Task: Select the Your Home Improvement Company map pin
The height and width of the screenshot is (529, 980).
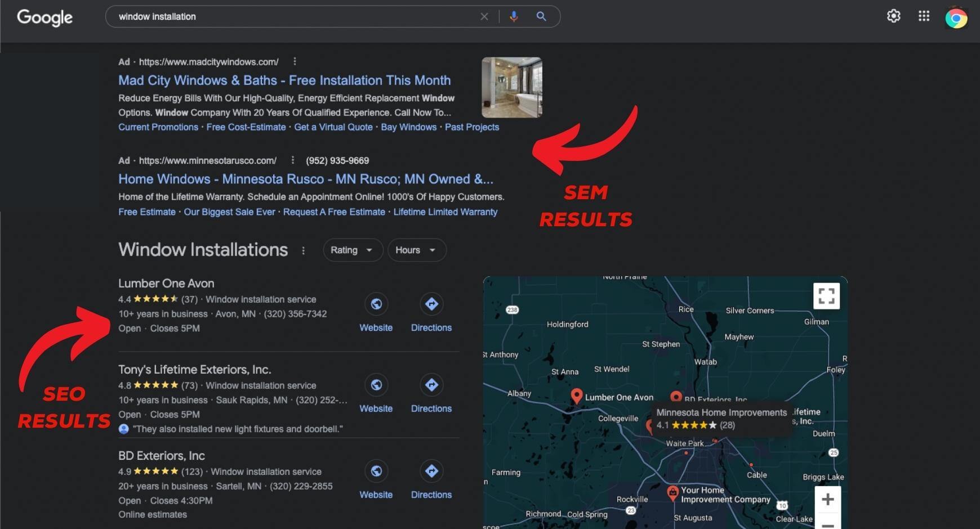Action: pos(672,494)
